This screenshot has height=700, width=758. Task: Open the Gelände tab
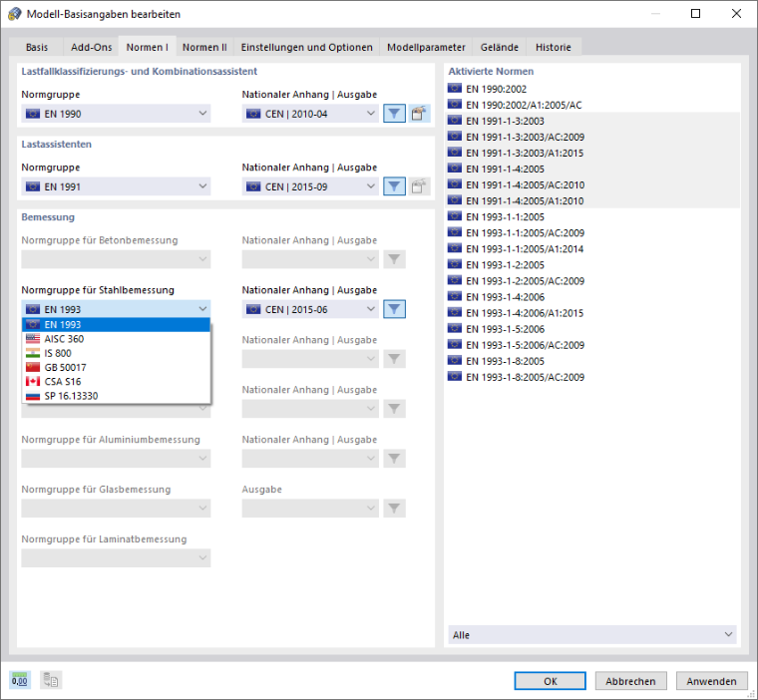click(x=500, y=47)
